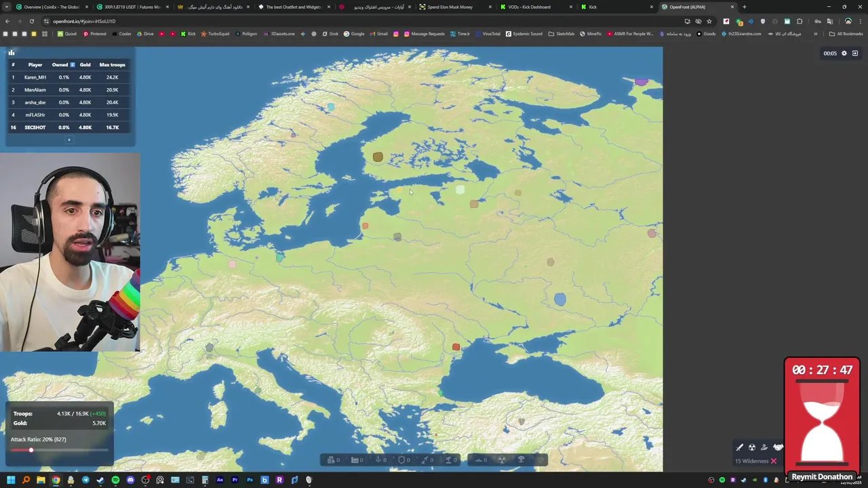The height and width of the screenshot is (488, 868).
Task: Click the missile silo icon in unit bar
Action: [425, 460]
